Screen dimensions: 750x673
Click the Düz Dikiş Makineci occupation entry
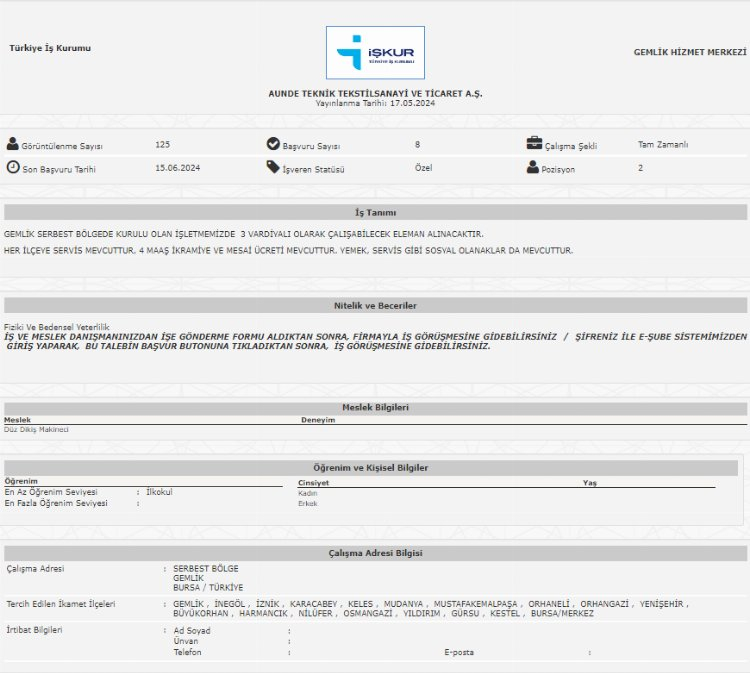pos(36,429)
